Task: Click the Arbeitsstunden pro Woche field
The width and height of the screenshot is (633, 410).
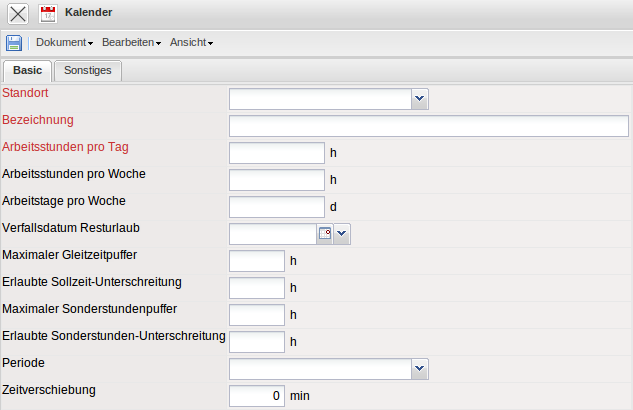Action: (276, 179)
